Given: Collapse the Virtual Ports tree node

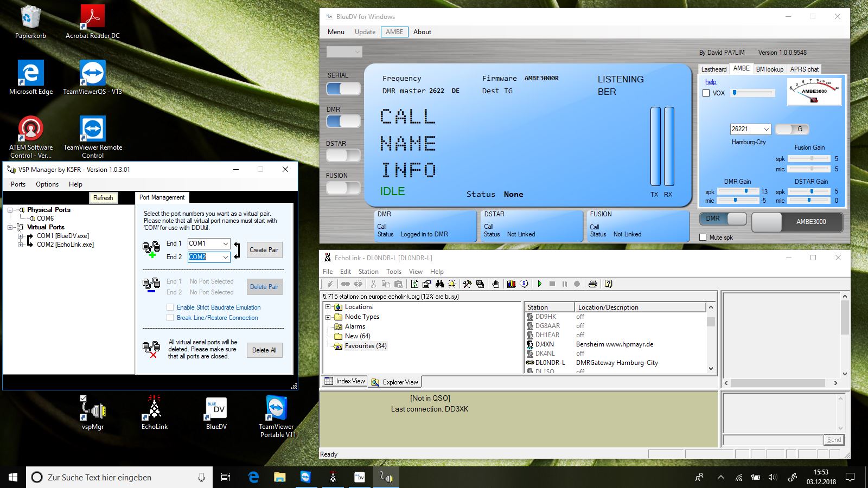Looking at the screenshot, I should tap(10, 227).
